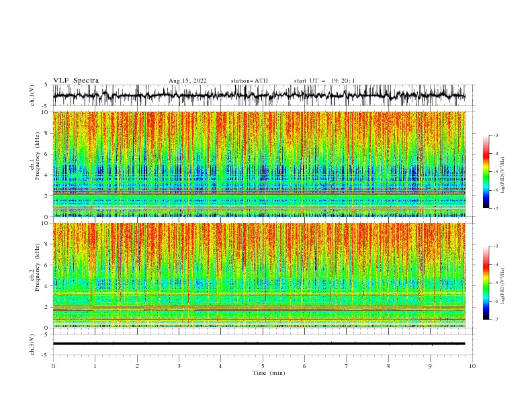
Task: Click inside the ch.1 spectrogram panel
Action: [259, 164]
